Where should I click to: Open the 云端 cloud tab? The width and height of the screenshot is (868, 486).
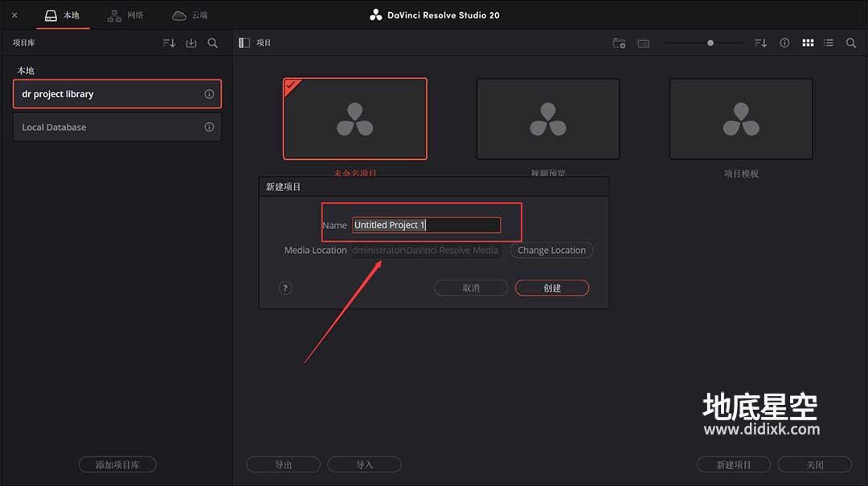190,15
